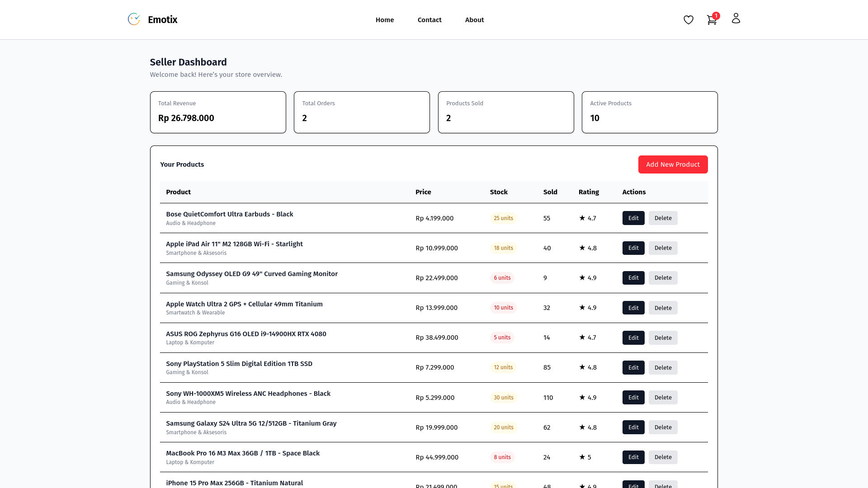Screen dimensions: 868x488
Task: Select the Total Revenue card
Action: (218, 113)
